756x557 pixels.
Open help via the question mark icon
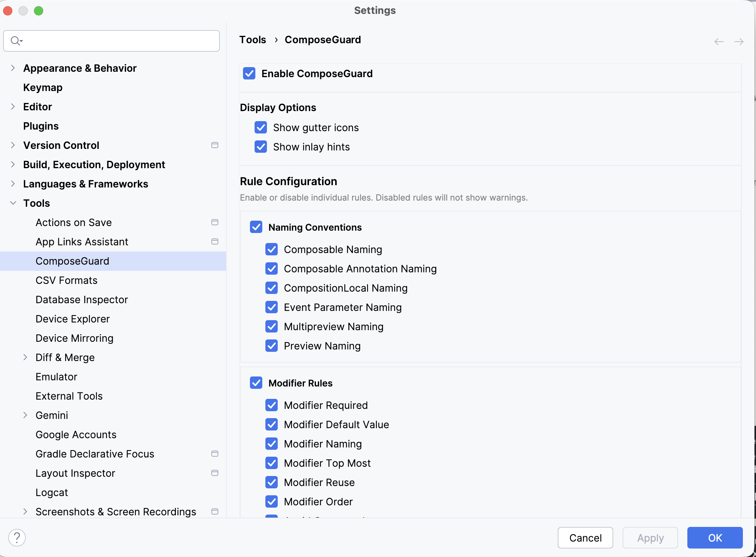[x=17, y=538]
